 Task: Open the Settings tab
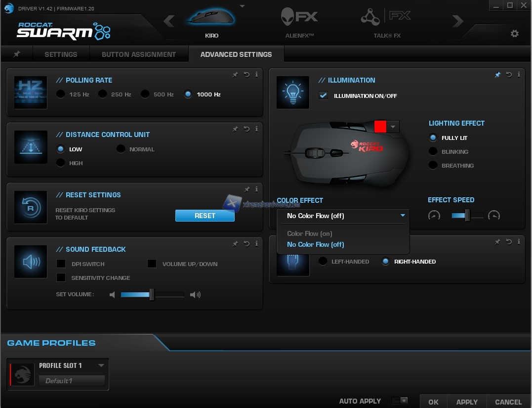click(61, 54)
